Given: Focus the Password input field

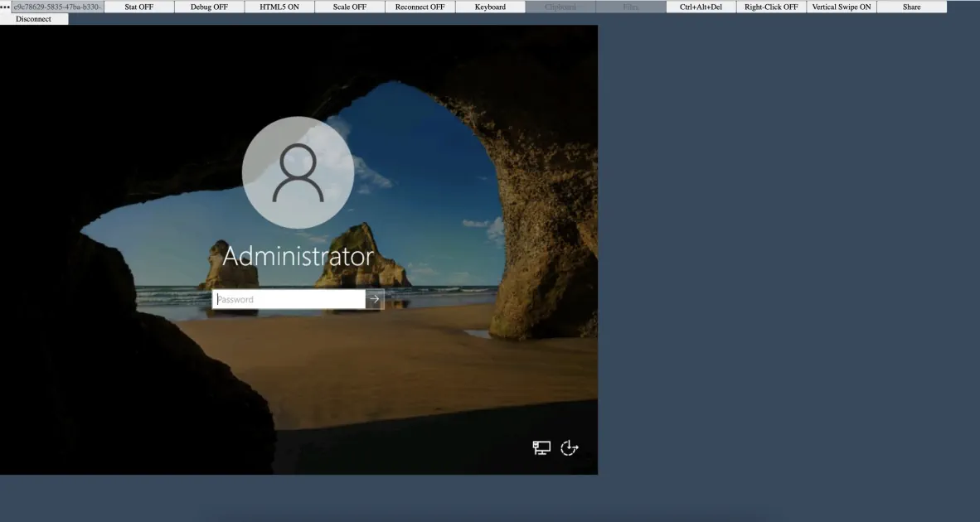Looking at the screenshot, I should click(x=289, y=299).
